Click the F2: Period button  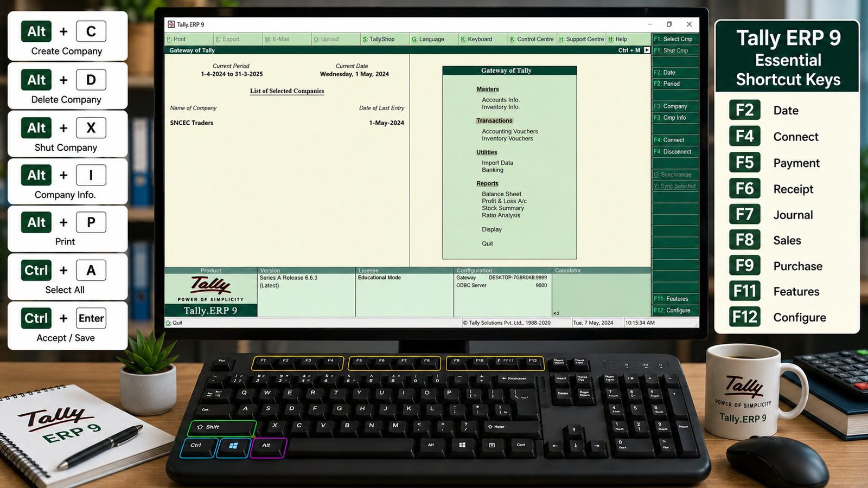point(675,84)
